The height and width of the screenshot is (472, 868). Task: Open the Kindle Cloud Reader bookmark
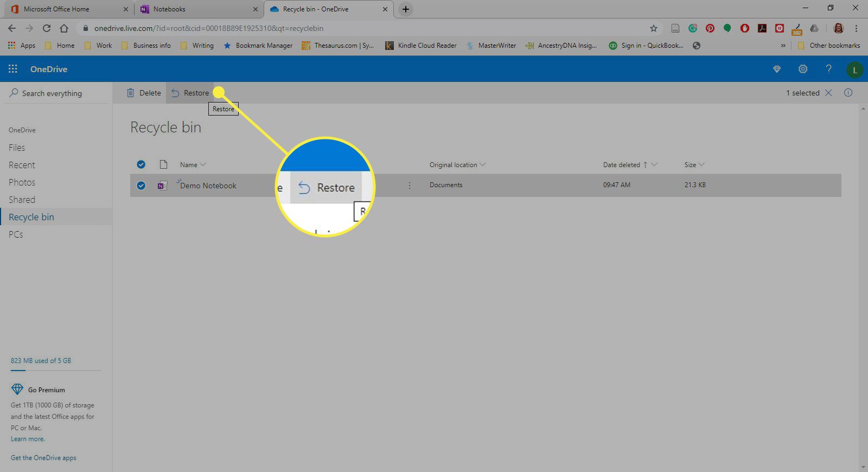[x=421, y=46]
